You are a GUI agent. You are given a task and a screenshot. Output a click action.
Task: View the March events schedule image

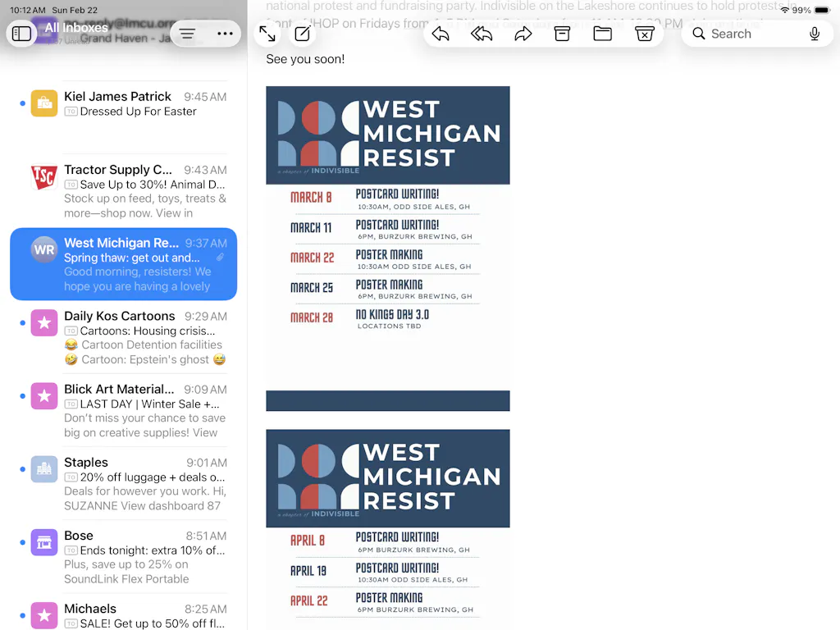(387, 248)
